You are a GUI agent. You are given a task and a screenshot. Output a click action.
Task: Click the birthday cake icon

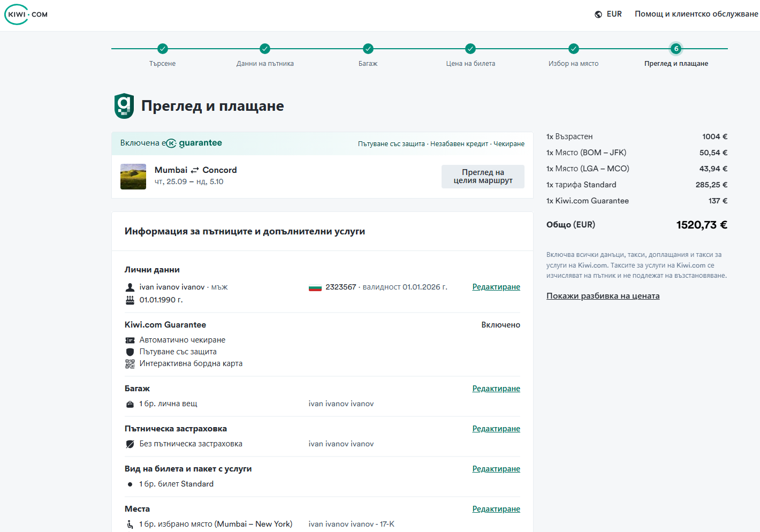(x=130, y=300)
